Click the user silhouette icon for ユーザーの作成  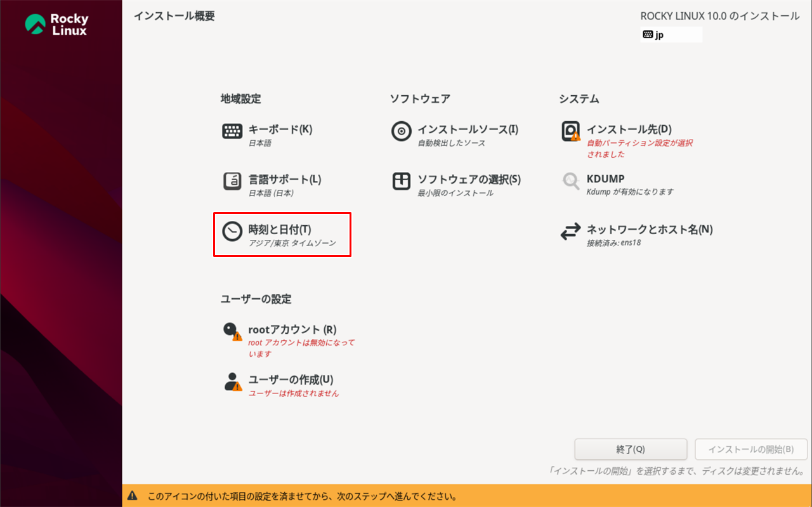[x=232, y=381]
